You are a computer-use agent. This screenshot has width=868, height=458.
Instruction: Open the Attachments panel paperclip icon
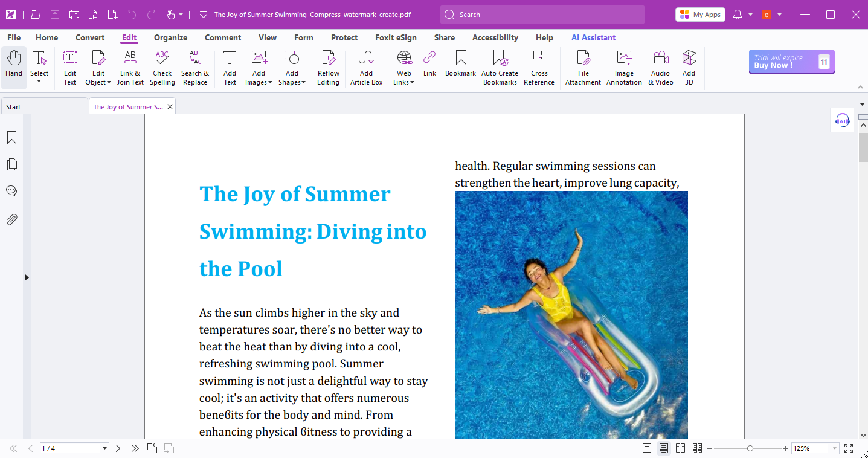click(x=11, y=219)
